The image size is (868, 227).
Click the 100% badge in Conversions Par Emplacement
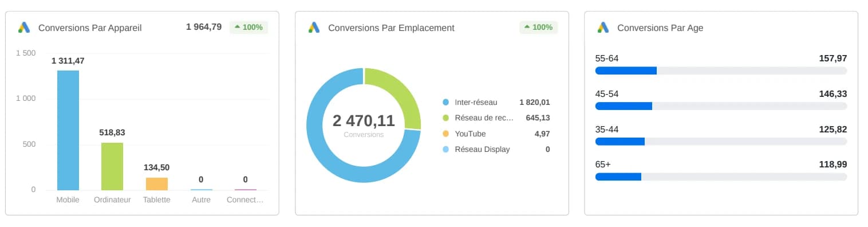click(538, 27)
